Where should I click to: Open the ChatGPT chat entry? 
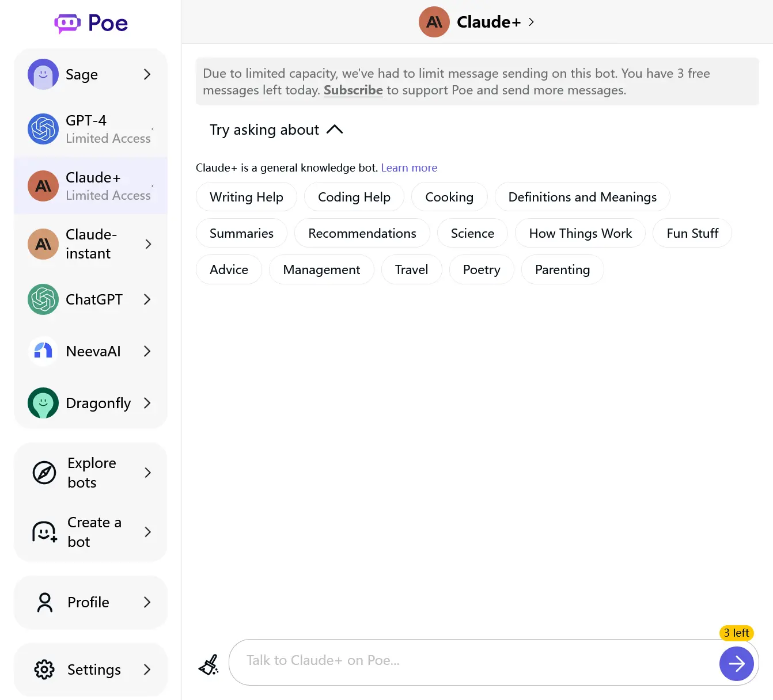pyautogui.click(x=90, y=299)
